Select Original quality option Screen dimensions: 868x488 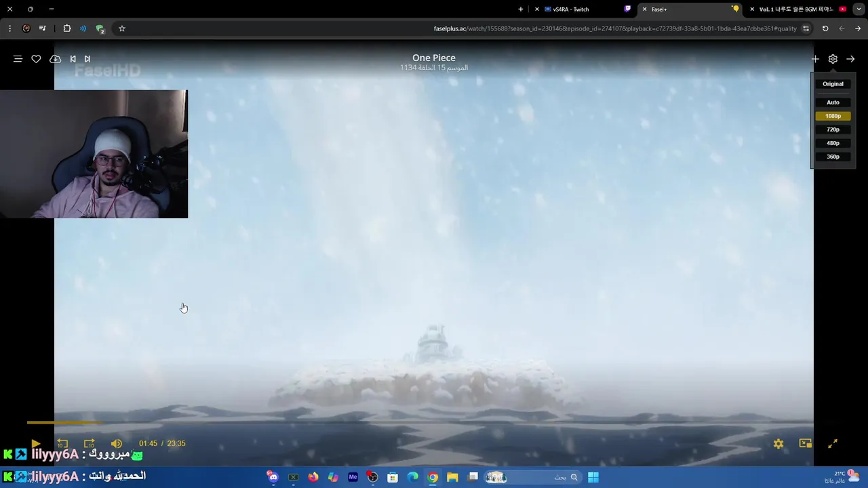pyautogui.click(x=833, y=84)
